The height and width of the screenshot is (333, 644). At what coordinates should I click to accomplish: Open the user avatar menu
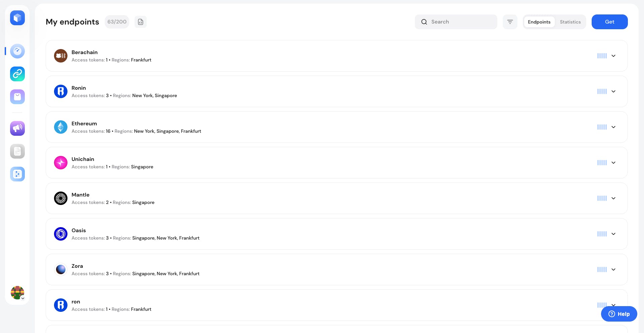tap(17, 293)
